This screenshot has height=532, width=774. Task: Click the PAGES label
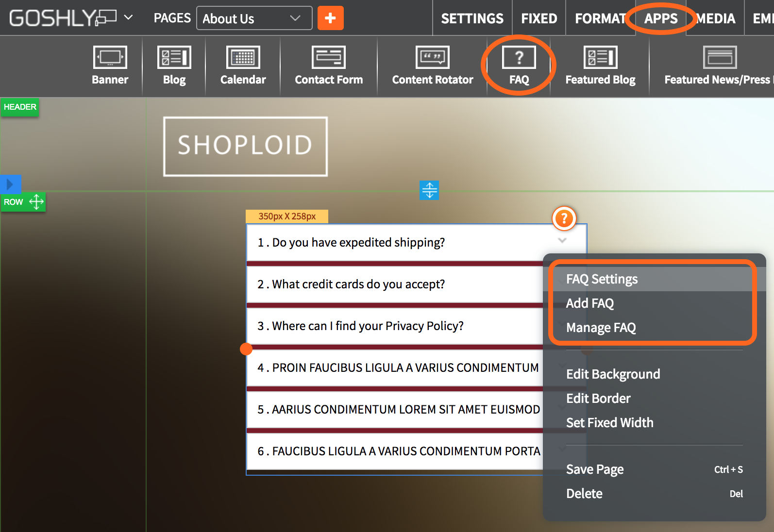(172, 18)
